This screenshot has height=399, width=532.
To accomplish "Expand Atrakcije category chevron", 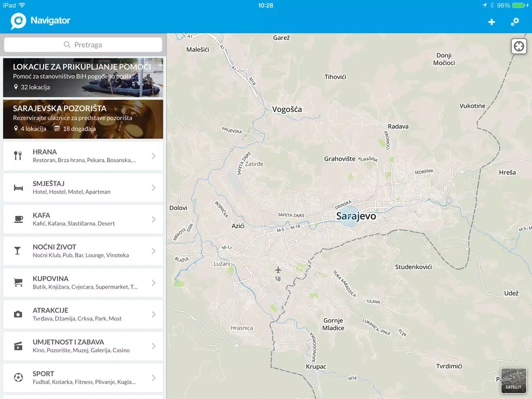I will 154,314.
